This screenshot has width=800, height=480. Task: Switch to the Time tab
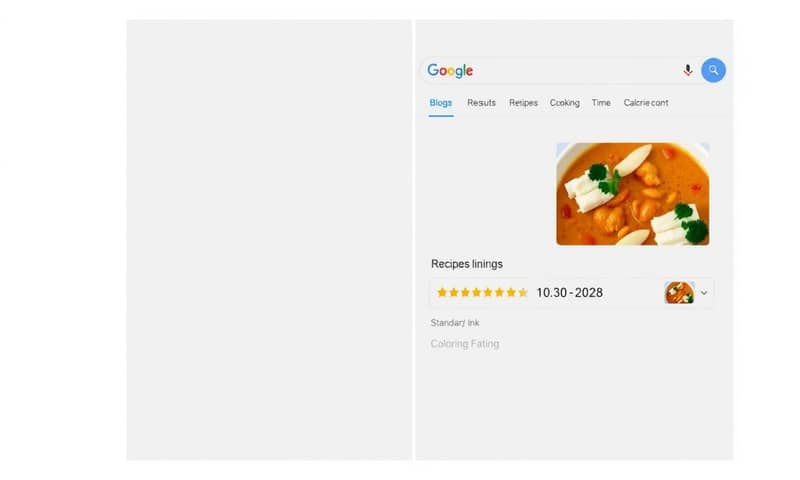point(601,103)
